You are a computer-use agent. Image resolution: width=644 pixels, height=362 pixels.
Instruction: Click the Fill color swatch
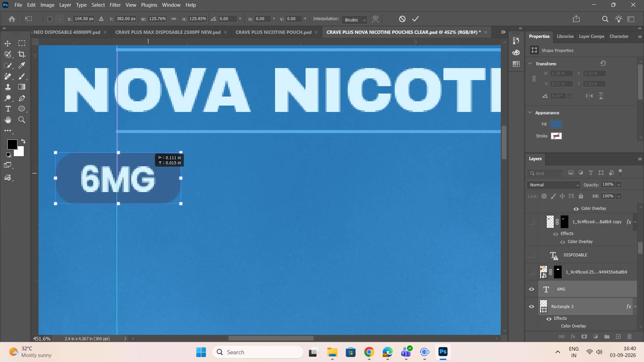click(x=556, y=124)
